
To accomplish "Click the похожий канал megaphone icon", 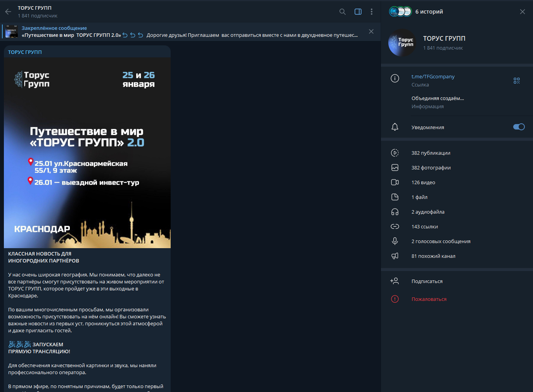I will [395, 256].
